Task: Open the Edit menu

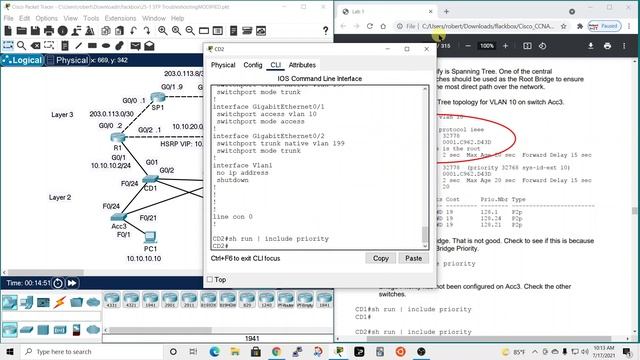Action: pyautogui.click(x=24, y=18)
